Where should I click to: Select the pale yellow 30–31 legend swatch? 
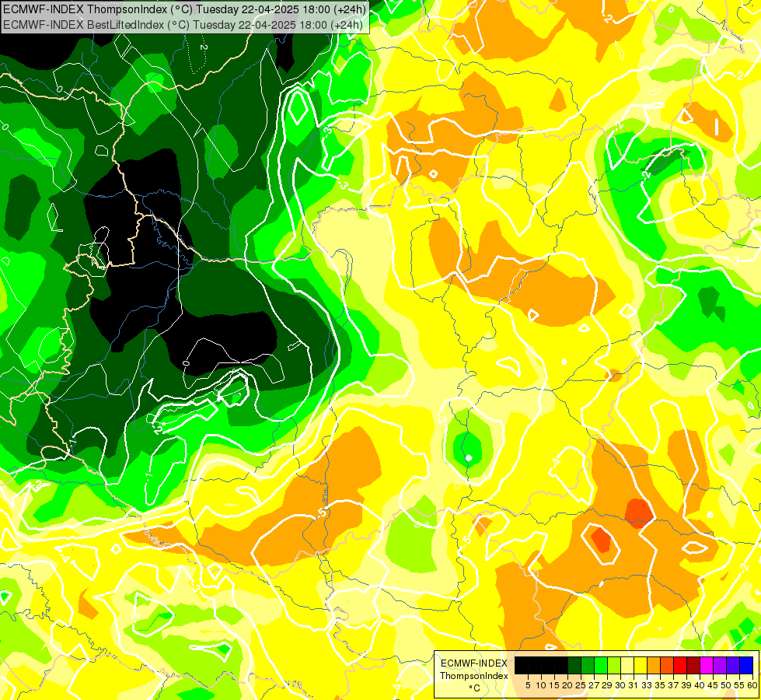(627, 665)
